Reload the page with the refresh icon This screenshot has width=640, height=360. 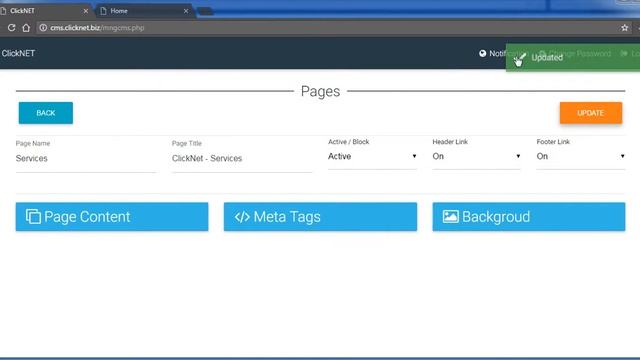click(x=11, y=28)
